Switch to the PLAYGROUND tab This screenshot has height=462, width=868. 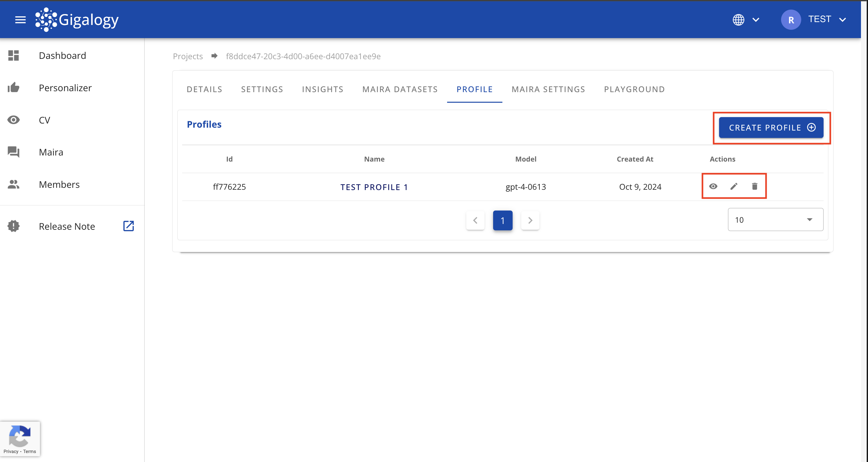(x=635, y=89)
